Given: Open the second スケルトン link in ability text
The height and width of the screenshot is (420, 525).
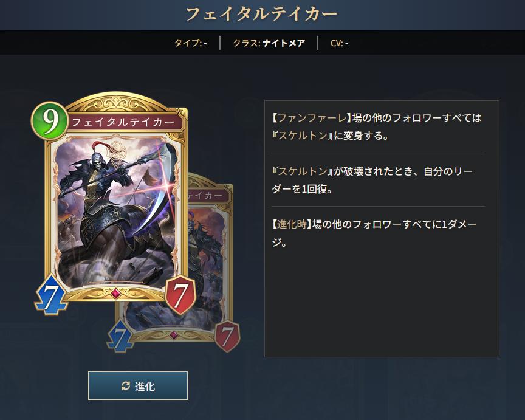Looking at the screenshot, I should coord(303,171).
